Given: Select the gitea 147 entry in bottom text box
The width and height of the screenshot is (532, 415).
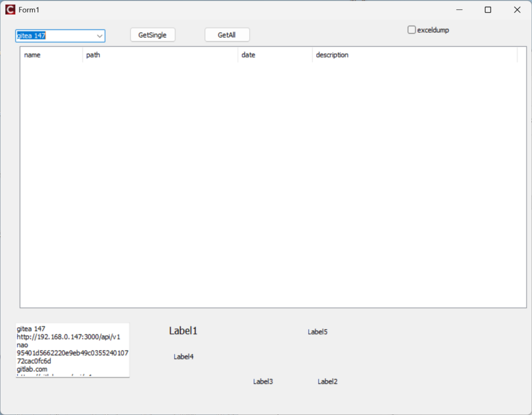Looking at the screenshot, I should [x=31, y=329].
